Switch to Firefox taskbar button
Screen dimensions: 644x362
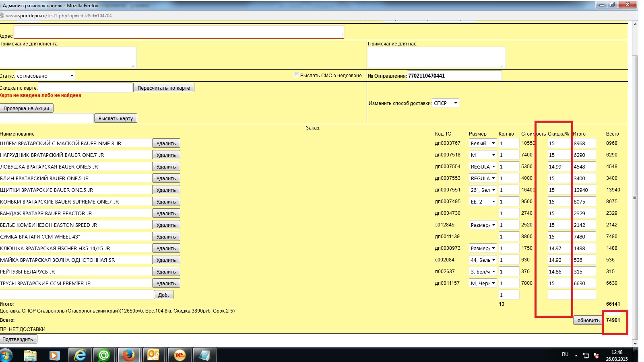[x=129, y=355]
